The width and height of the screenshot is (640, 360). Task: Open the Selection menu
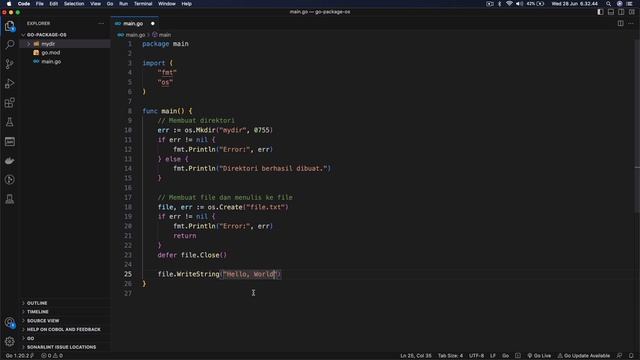[x=74, y=4]
